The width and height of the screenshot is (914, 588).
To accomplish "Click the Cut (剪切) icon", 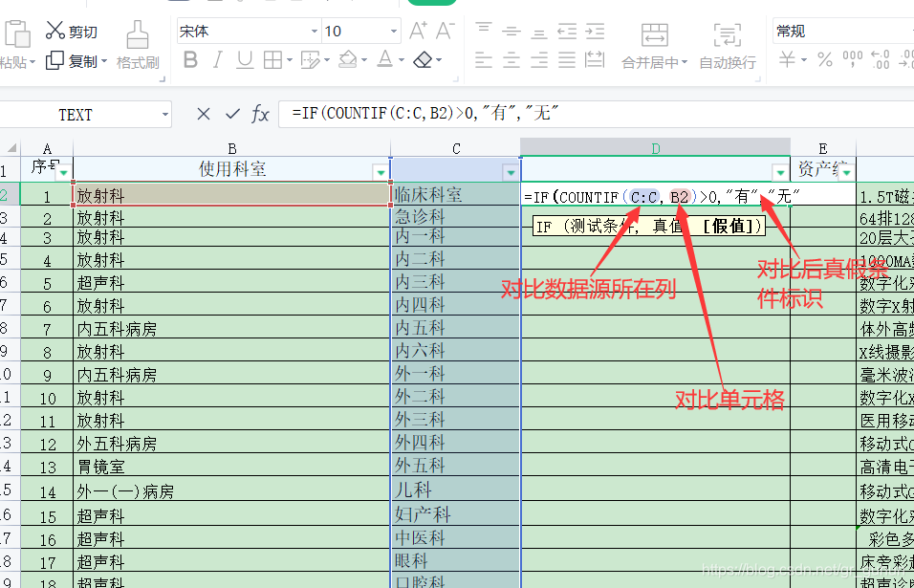I will pyautogui.click(x=56, y=30).
